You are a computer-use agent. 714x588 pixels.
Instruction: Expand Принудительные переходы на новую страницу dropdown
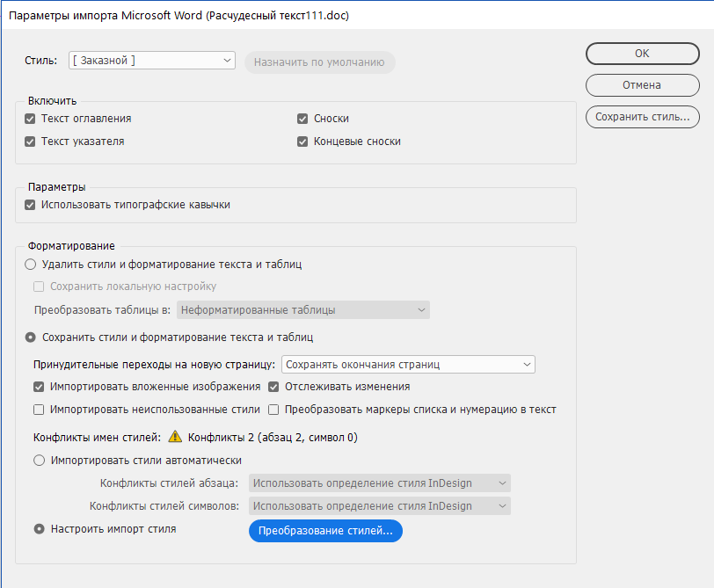pyautogui.click(x=408, y=365)
